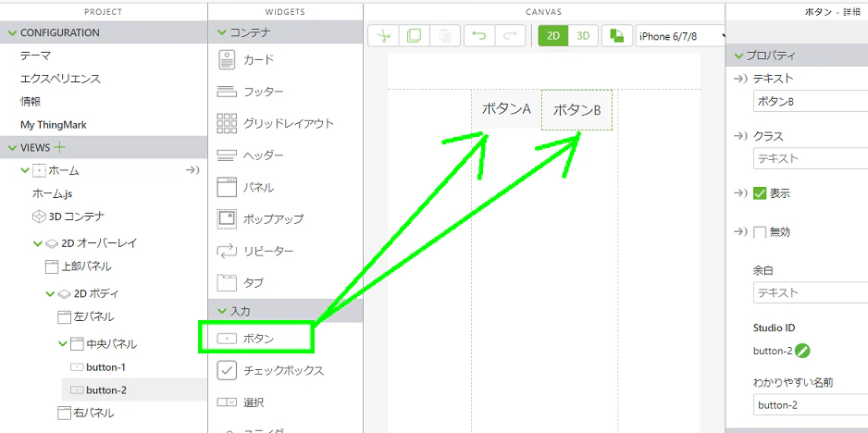Collapse the プロパティ section

coord(738,56)
